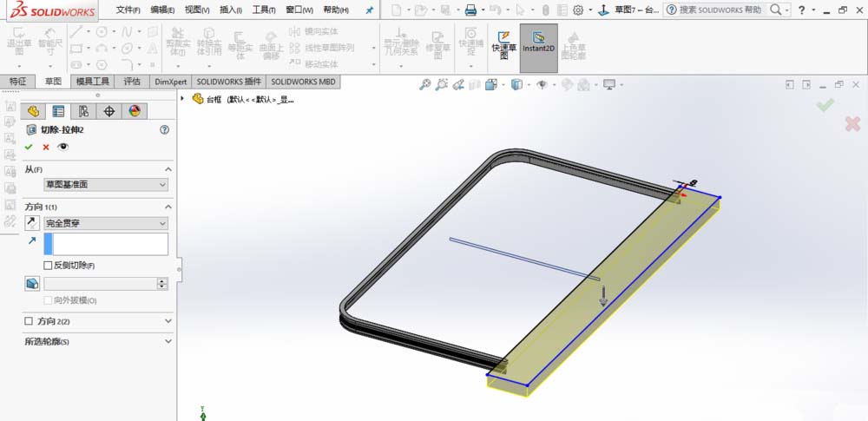The width and height of the screenshot is (868, 421).
Task: Click the direction vector selection box
Action: [x=106, y=244]
